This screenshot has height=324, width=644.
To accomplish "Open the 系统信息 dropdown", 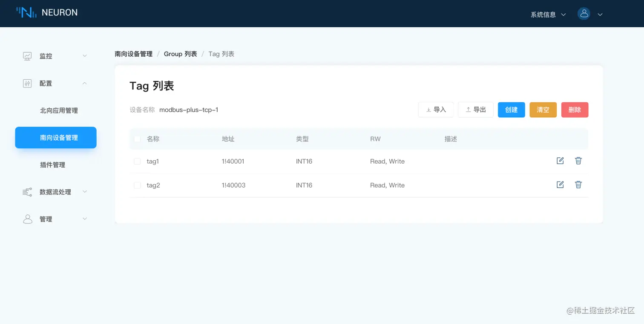I will tap(548, 14).
